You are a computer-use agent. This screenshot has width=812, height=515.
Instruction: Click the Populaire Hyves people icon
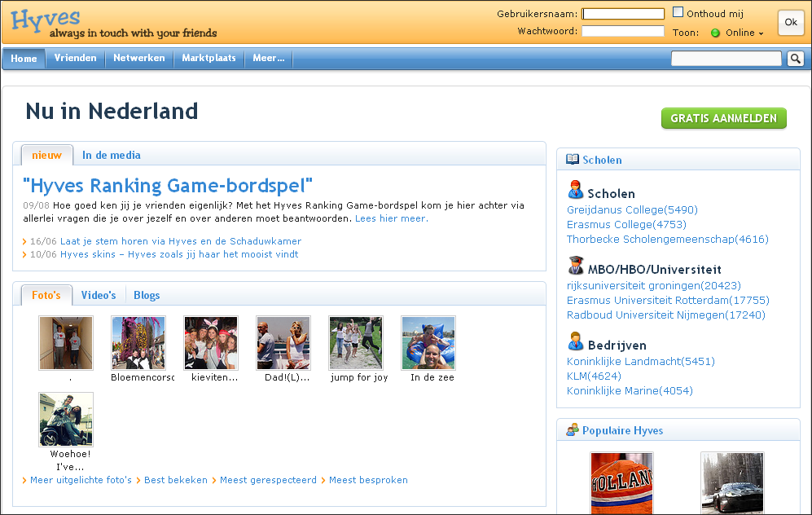click(573, 430)
